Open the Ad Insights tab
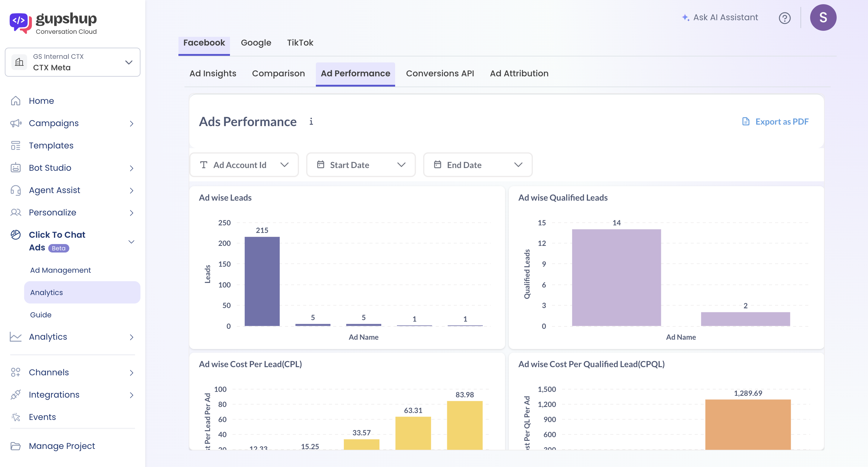868x467 pixels. [x=212, y=74]
